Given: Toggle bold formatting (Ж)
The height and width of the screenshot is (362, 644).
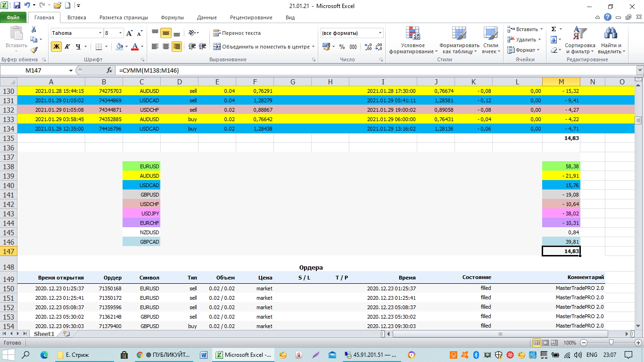Looking at the screenshot, I should (x=56, y=47).
